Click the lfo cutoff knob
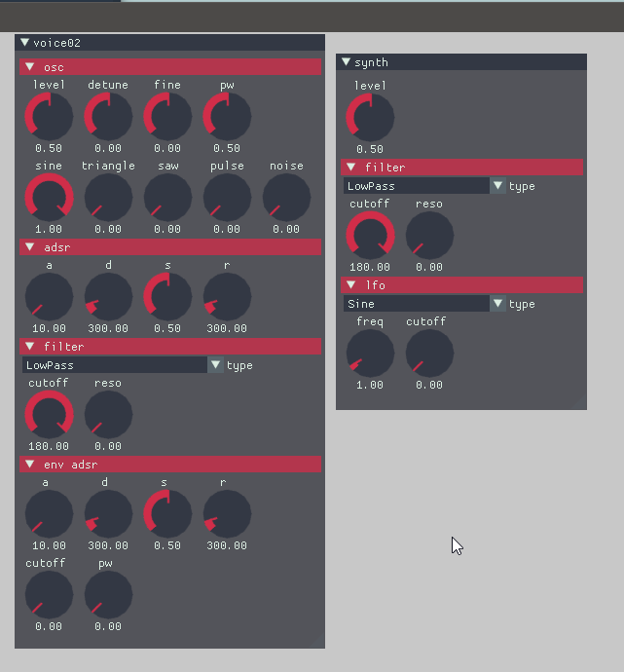The width and height of the screenshot is (624, 672). tap(429, 354)
